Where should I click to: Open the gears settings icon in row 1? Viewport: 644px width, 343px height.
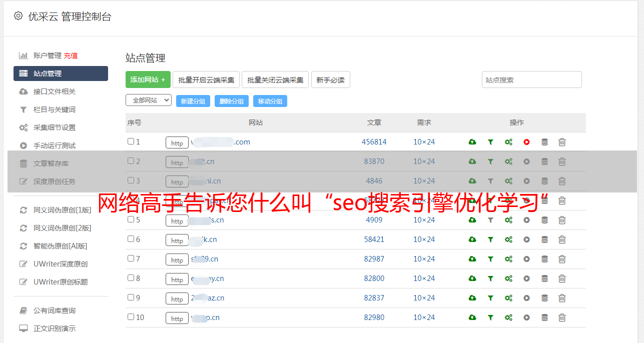point(508,142)
